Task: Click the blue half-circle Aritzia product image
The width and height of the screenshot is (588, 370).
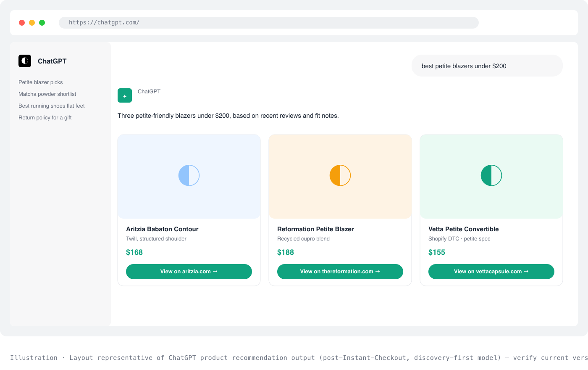Action: pos(189,175)
